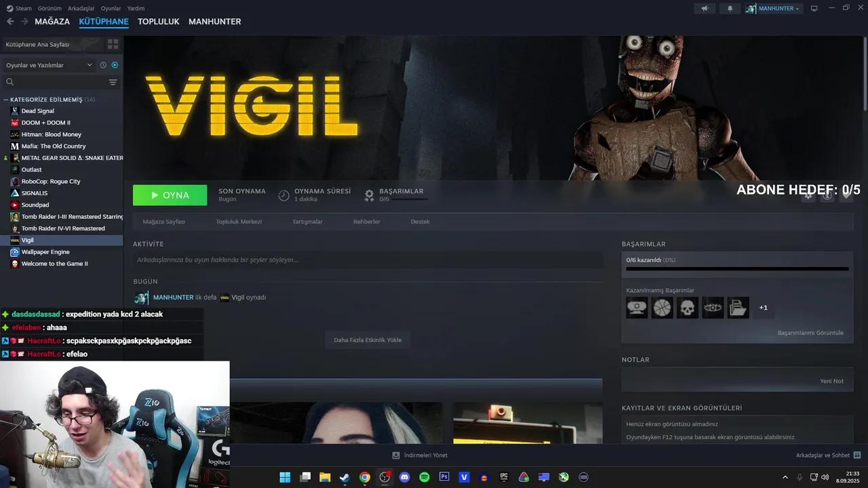This screenshot has width=868, height=488.
Task: Open Rehberler link
Action: 366,222
